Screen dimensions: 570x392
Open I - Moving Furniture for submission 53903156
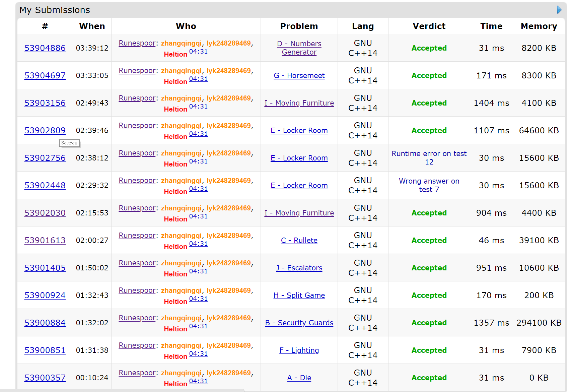pos(299,103)
